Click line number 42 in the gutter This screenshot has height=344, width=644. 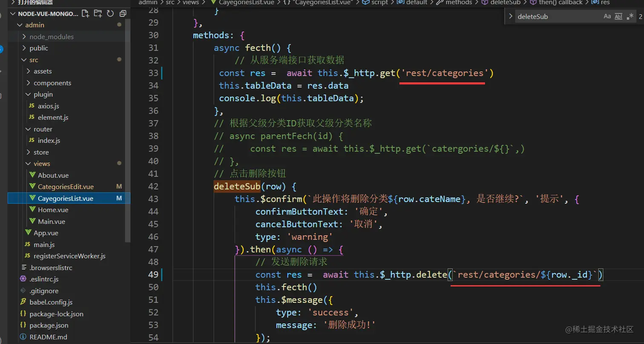[x=153, y=186]
